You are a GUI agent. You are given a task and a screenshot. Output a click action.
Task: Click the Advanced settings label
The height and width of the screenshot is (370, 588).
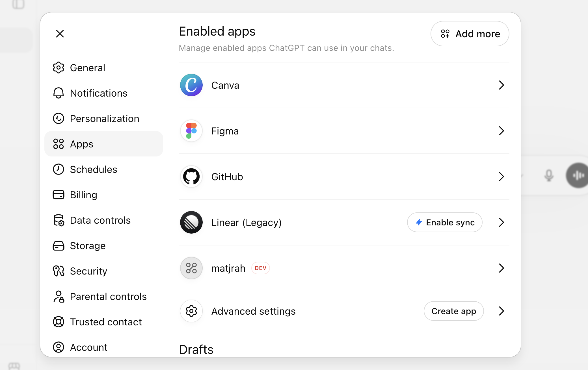[254, 311]
